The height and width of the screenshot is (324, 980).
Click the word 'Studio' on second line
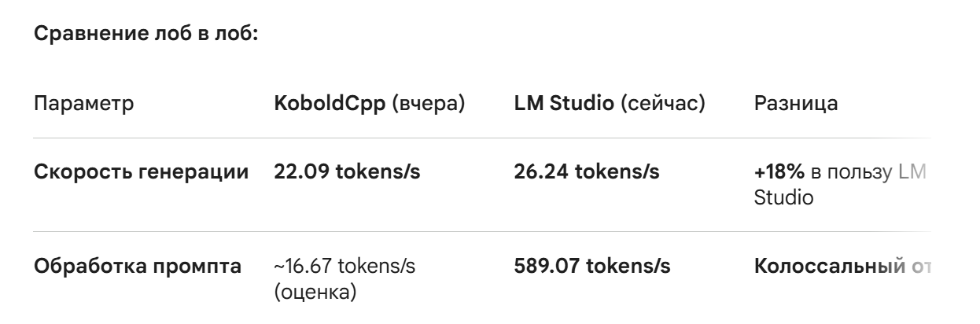point(783,197)
